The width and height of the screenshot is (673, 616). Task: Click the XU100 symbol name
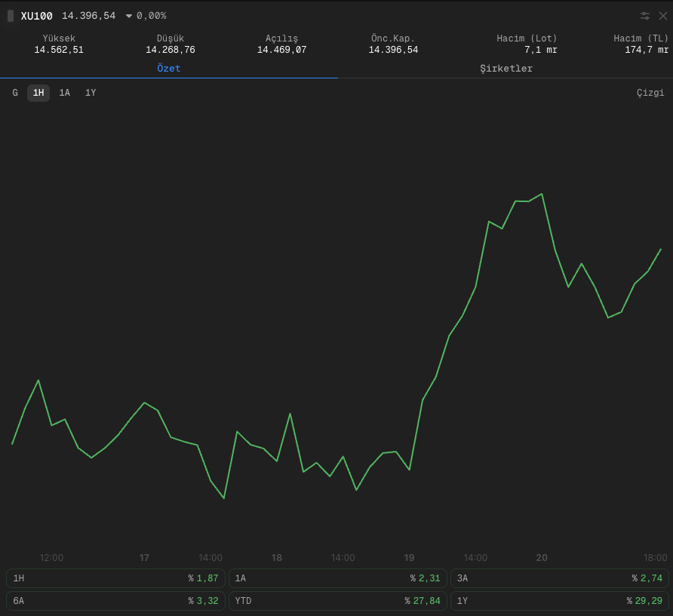click(36, 17)
